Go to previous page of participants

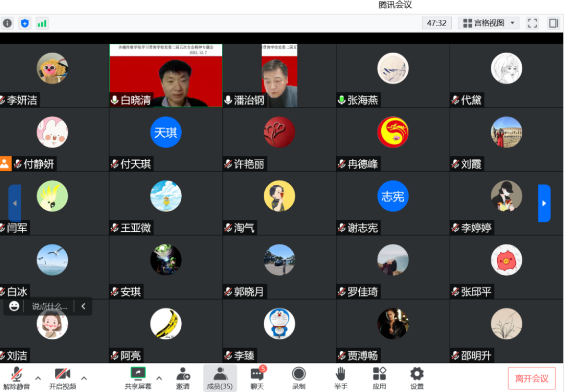[15, 203]
